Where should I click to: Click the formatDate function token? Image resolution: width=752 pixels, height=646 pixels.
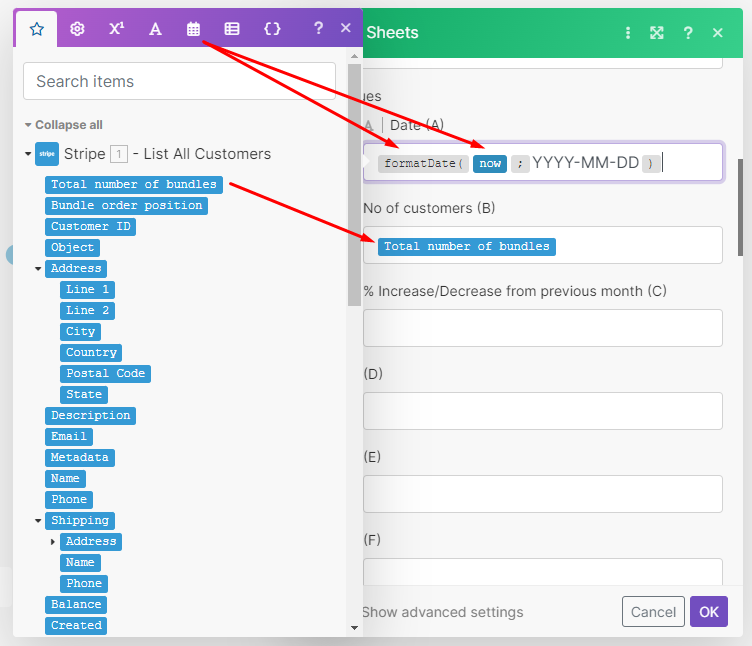click(x=423, y=164)
